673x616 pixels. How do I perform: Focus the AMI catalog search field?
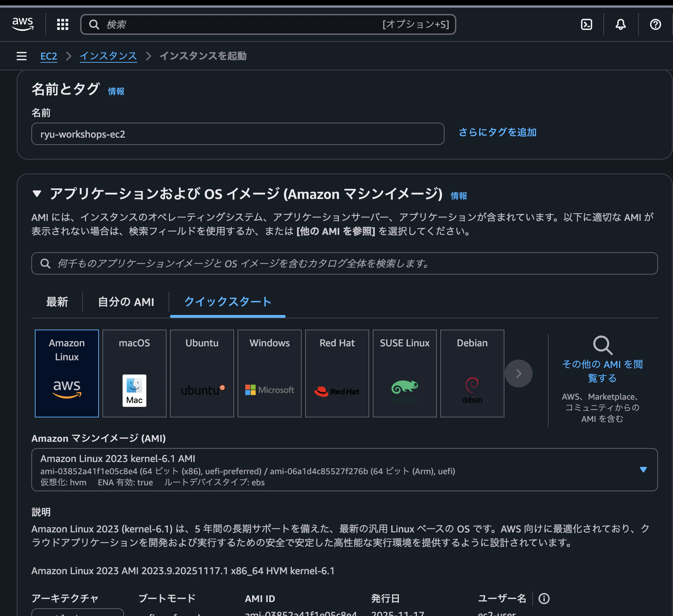345,263
